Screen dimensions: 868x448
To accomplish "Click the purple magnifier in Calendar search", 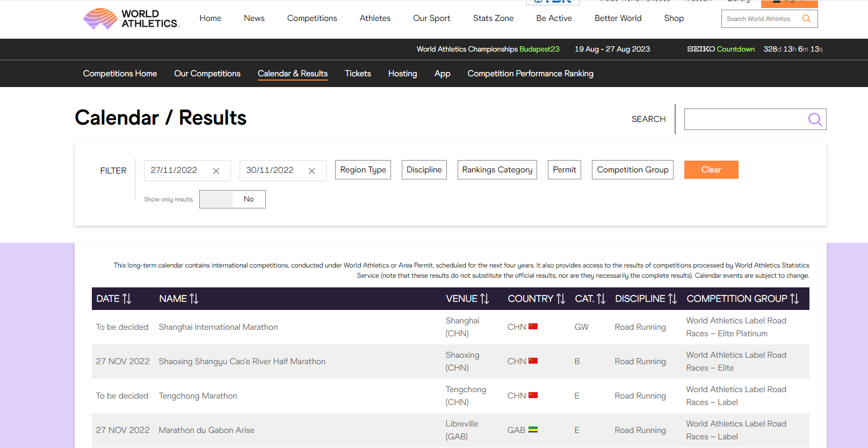I will 815,119.
